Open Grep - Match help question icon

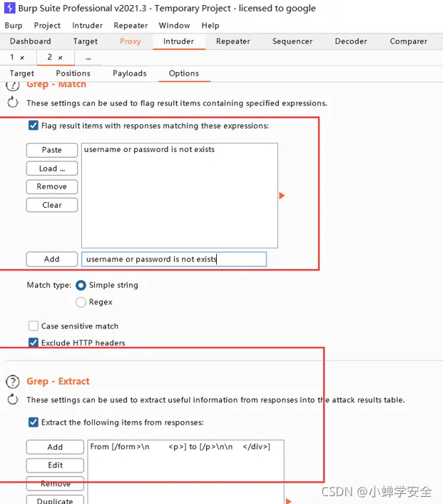pyautogui.click(x=13, y=86)
